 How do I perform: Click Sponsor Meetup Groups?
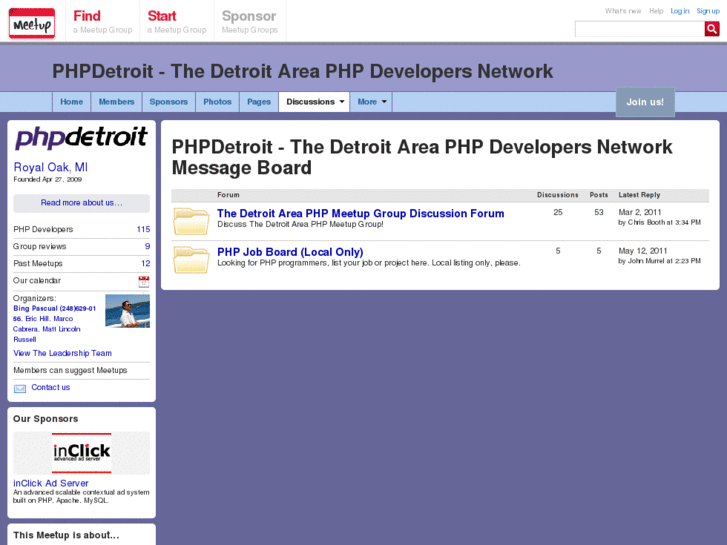pyautogui.click(x=249, y=22)
